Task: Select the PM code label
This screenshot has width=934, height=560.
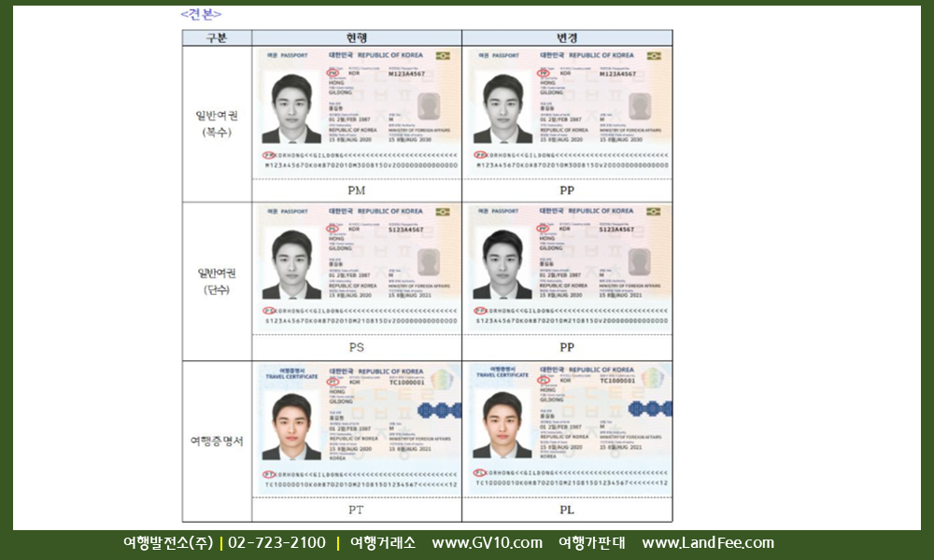Action: pyautogui.click(x=357, y=190)
